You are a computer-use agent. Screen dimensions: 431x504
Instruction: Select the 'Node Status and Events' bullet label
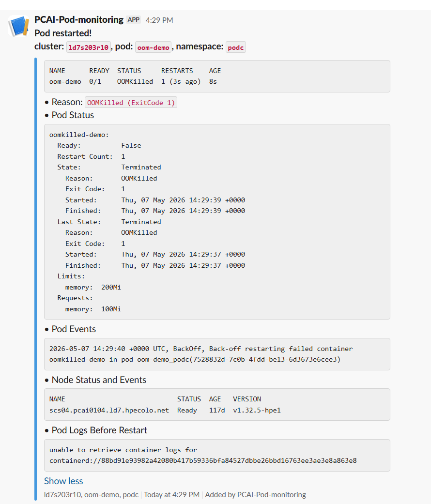tap(99, 380)
